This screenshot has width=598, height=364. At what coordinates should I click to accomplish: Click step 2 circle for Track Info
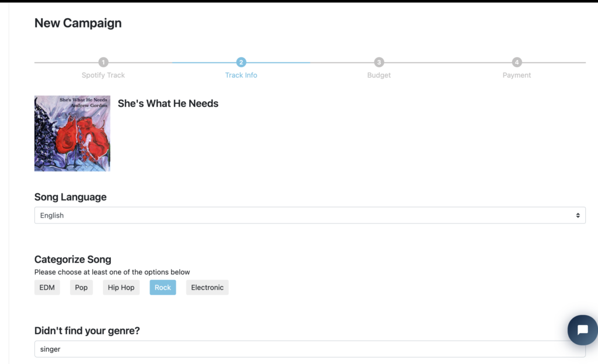pyautogui.click(x=241, y=62)
